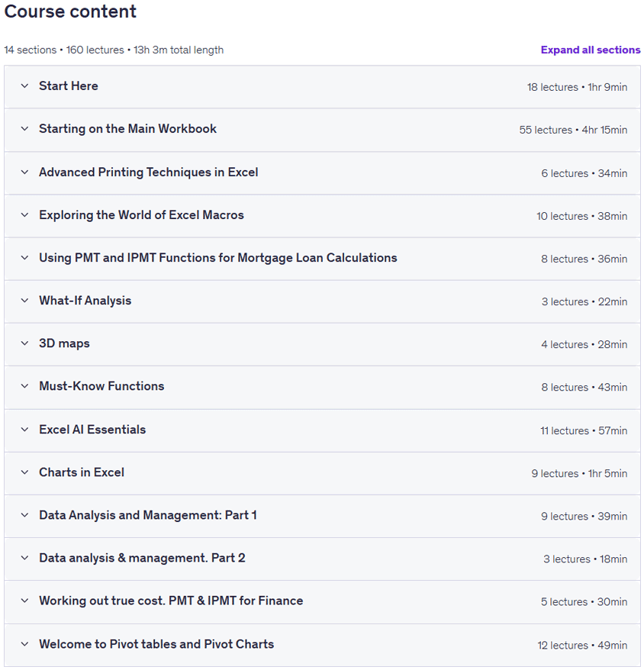The width and height of the screenshot is (644, 670).
Task: Expand Working out true cost. PMT & IPMT section
Action: 322,601
